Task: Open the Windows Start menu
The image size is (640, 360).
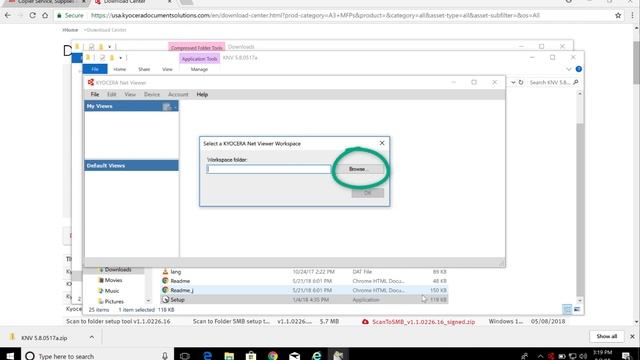Action: tap(10, 356)
